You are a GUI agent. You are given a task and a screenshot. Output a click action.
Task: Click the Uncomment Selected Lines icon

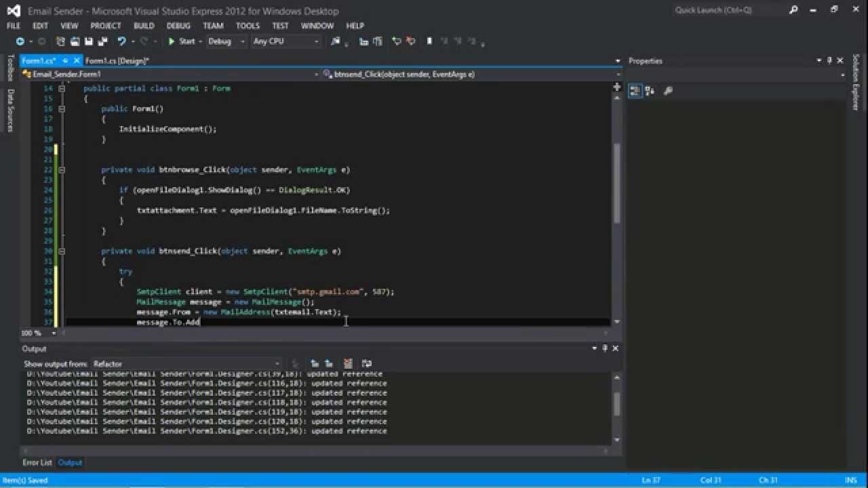377,41
